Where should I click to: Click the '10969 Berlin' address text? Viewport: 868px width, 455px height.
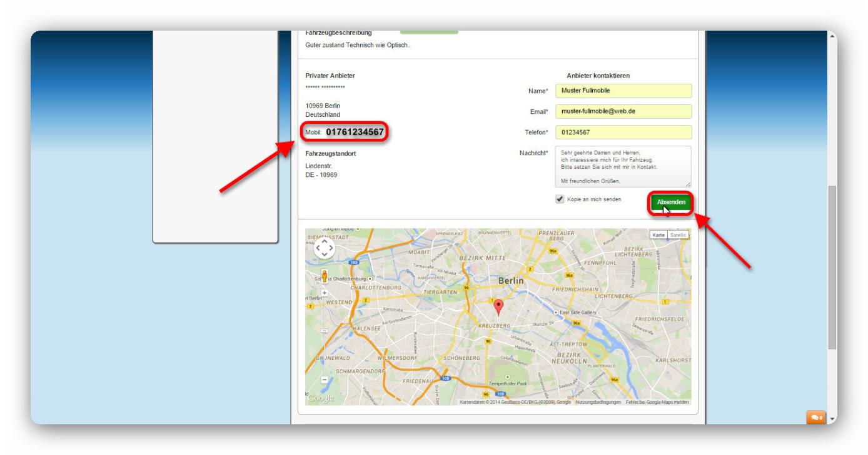tap(323, 105)
